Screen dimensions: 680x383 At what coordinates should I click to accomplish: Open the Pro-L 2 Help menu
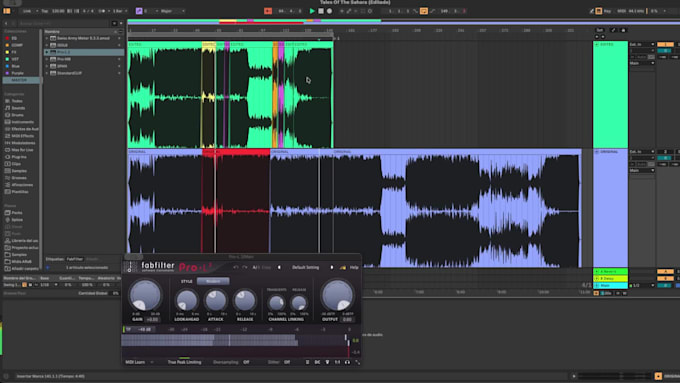tap(354, 267)
